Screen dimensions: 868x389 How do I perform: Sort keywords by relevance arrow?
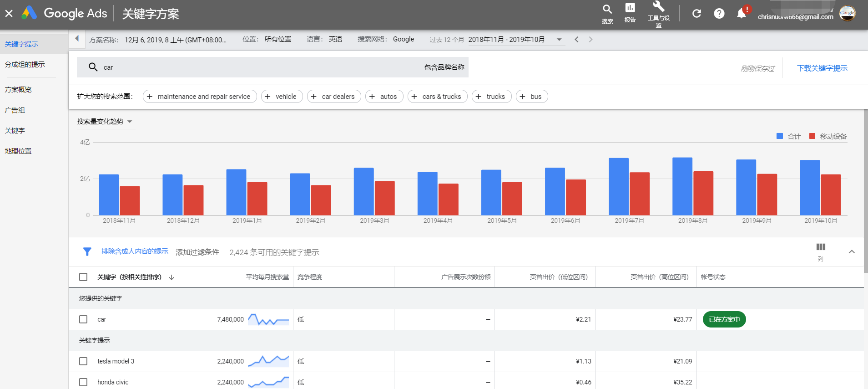172,277
